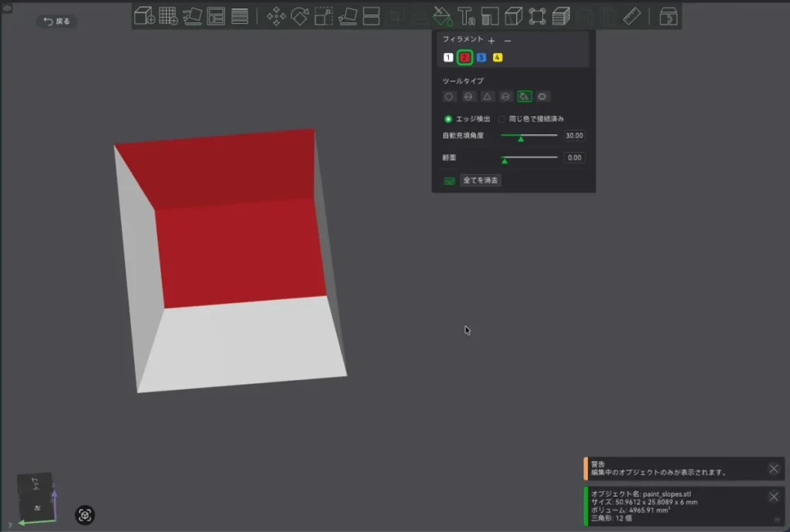This screenshot has width=790, height=532.
Task: Select the Lay on face tool
Action: pos(348,16)
